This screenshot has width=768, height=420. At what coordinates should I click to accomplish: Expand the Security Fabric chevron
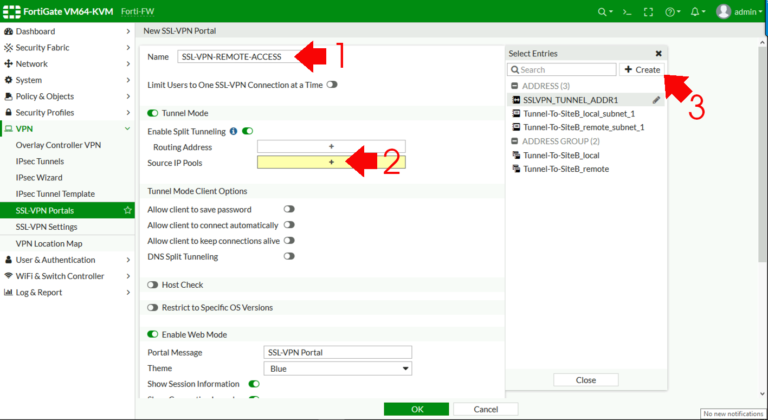128,48
